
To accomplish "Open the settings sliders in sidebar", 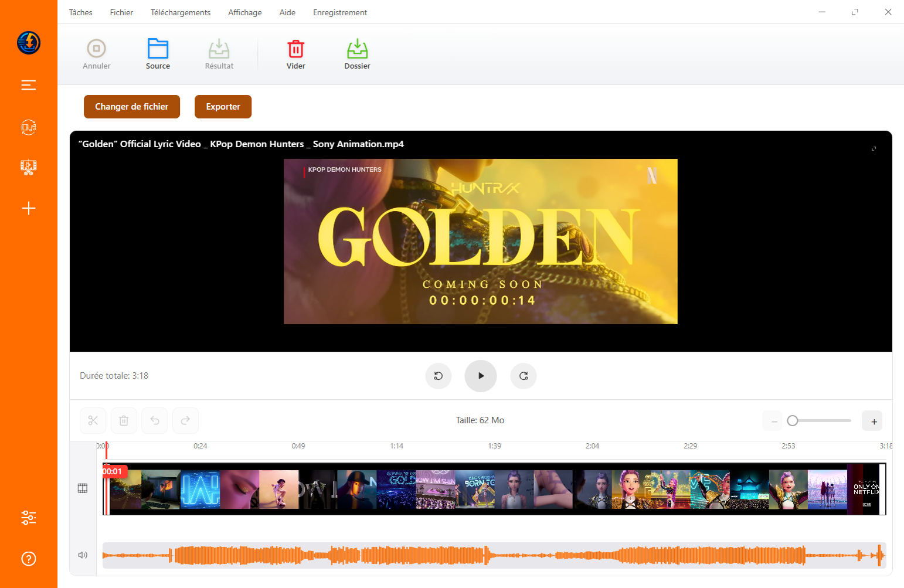I will click(29, 518).
